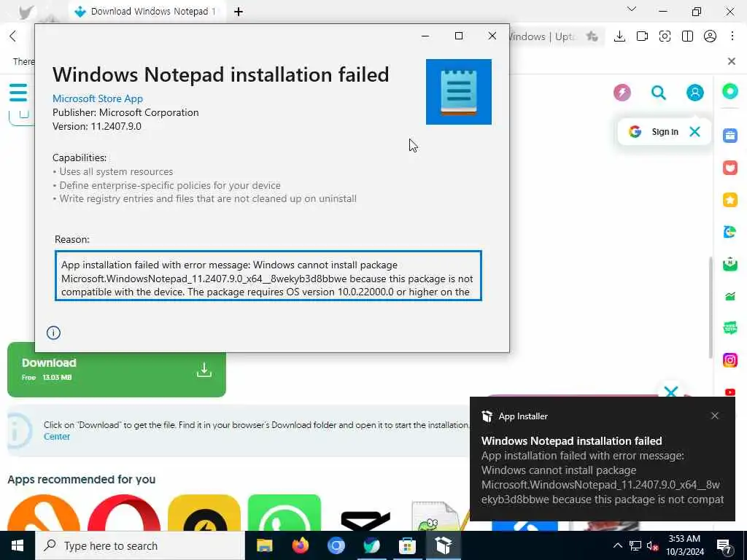
Task: Close the browser notification bar
Action: click(x=731, y=61)
